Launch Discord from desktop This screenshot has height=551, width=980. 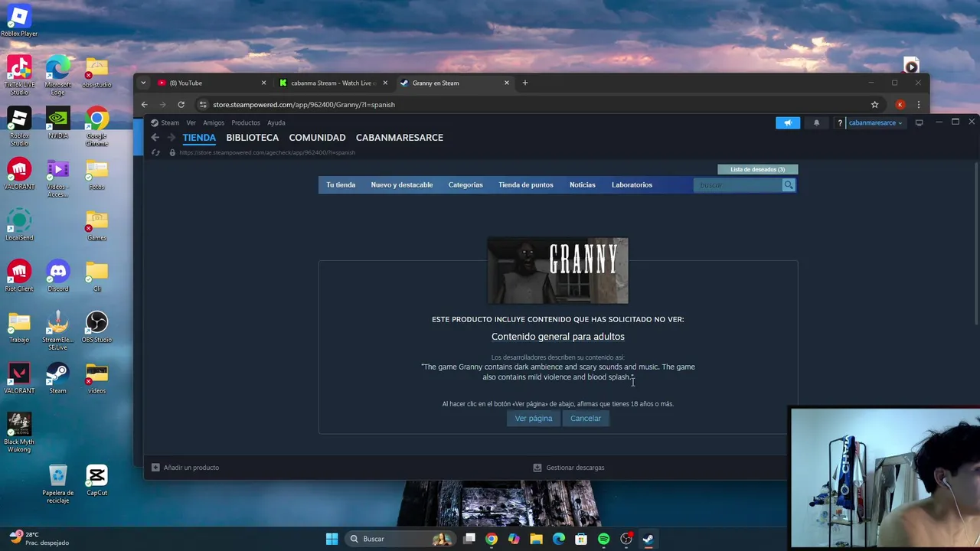tap(58, 275)
